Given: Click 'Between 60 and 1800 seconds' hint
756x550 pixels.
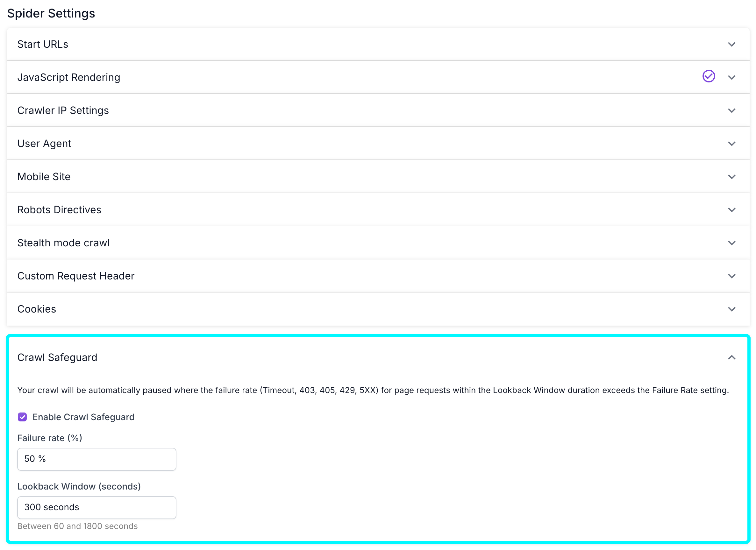Looking at the screenshot, I should [x=77, y=526].
